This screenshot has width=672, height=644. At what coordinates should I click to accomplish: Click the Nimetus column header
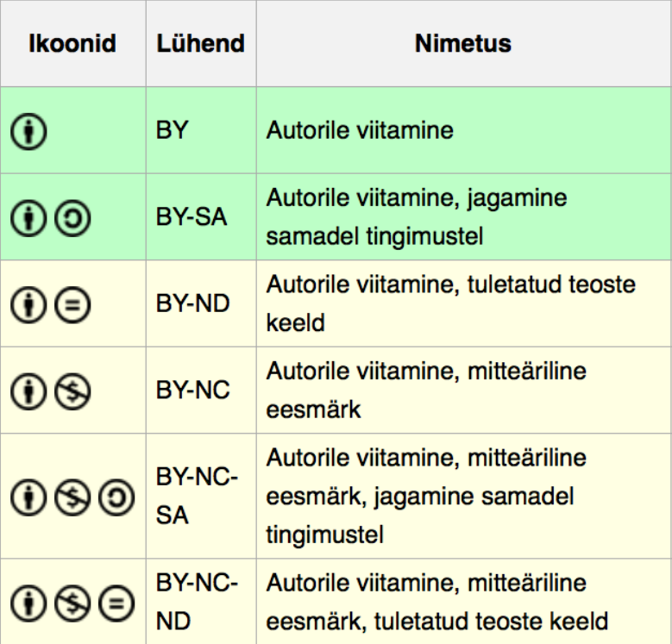click(464, 44)
